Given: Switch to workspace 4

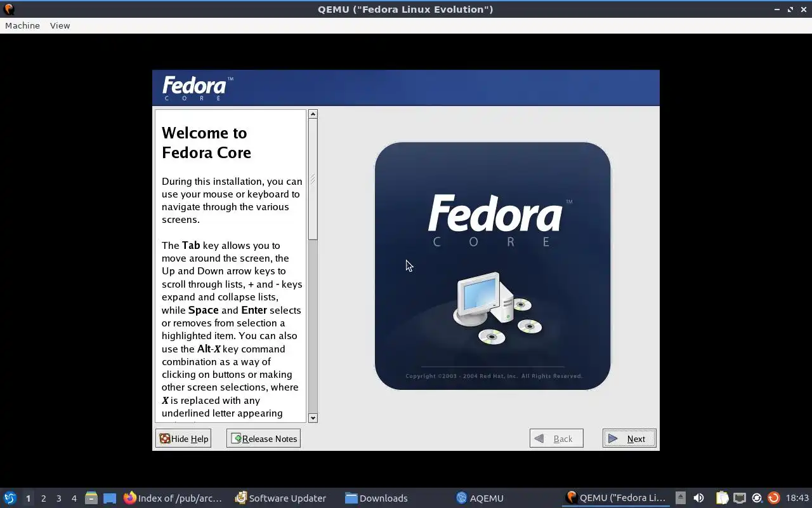Looking at the screenshot, I should click(x=74, y=498).
